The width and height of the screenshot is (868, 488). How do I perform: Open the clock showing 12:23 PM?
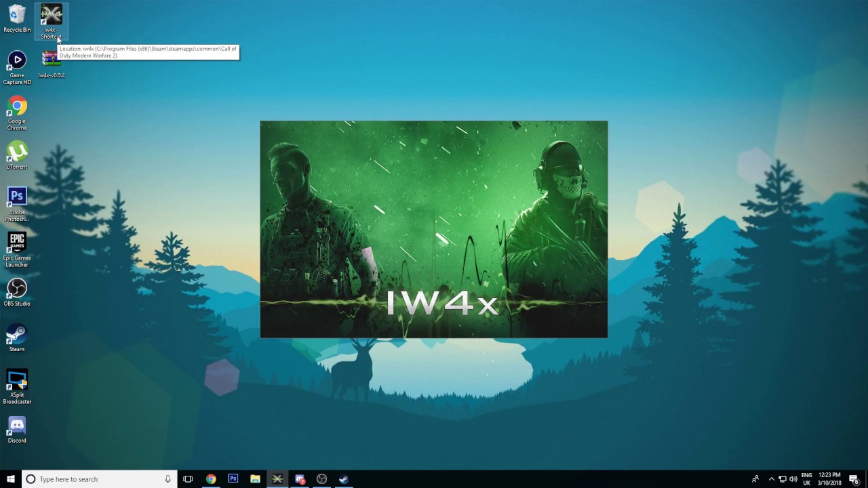pyautogui.click(x=829, y=479)
